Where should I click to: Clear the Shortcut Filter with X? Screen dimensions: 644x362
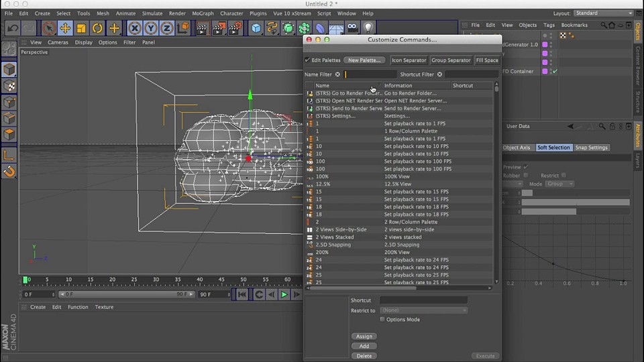(439, 74)
